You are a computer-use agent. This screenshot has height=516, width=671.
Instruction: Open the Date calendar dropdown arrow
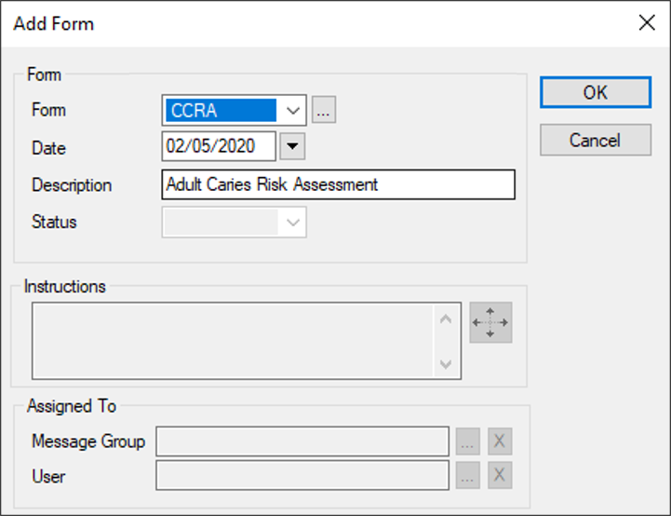click(x=292, y=147)
